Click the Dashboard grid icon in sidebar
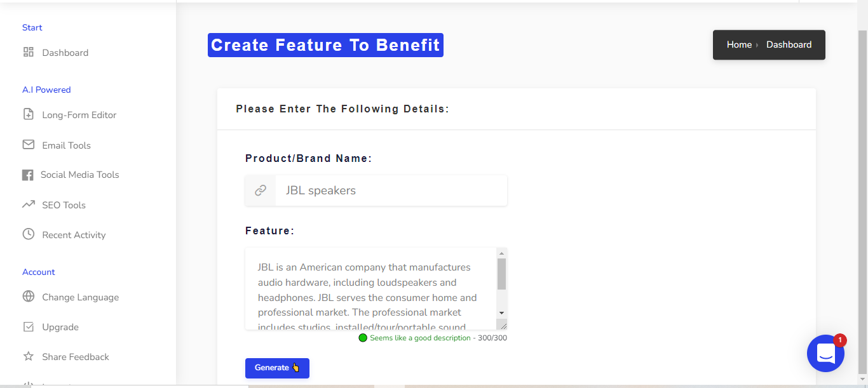 (28, 52)
